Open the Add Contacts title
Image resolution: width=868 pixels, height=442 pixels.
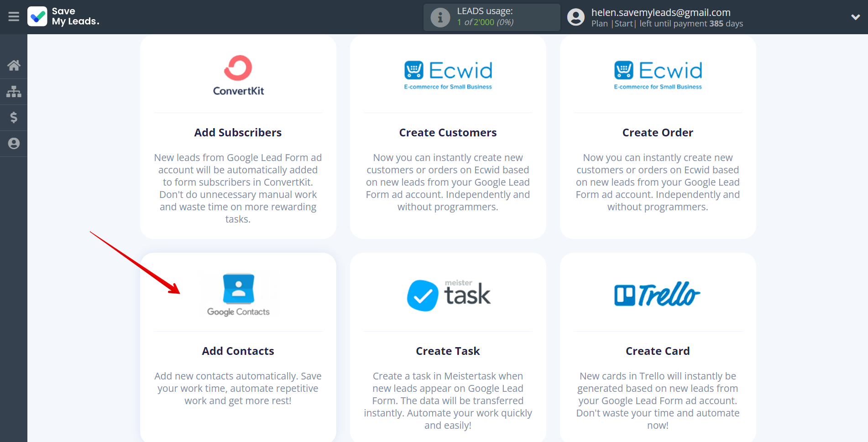[x=238, y=351]
